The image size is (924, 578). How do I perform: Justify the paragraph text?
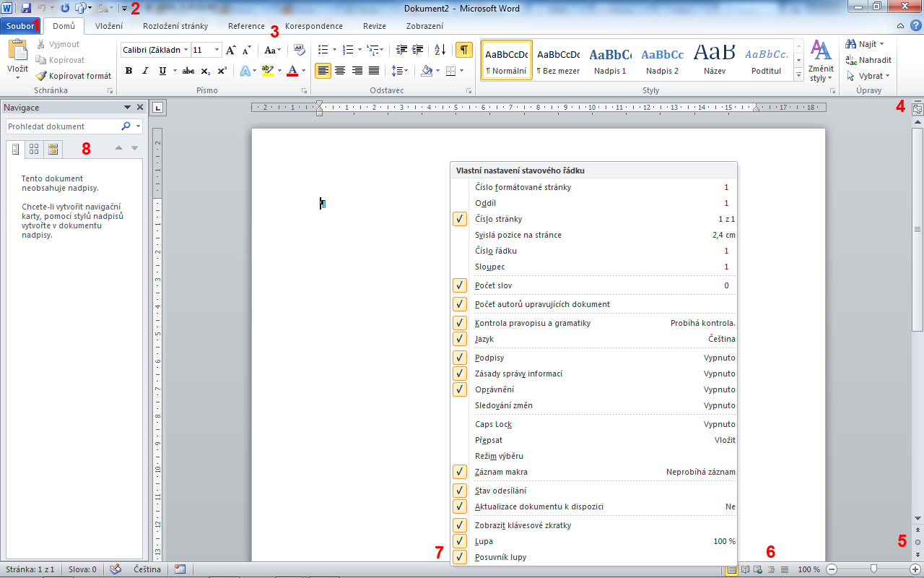374,71
